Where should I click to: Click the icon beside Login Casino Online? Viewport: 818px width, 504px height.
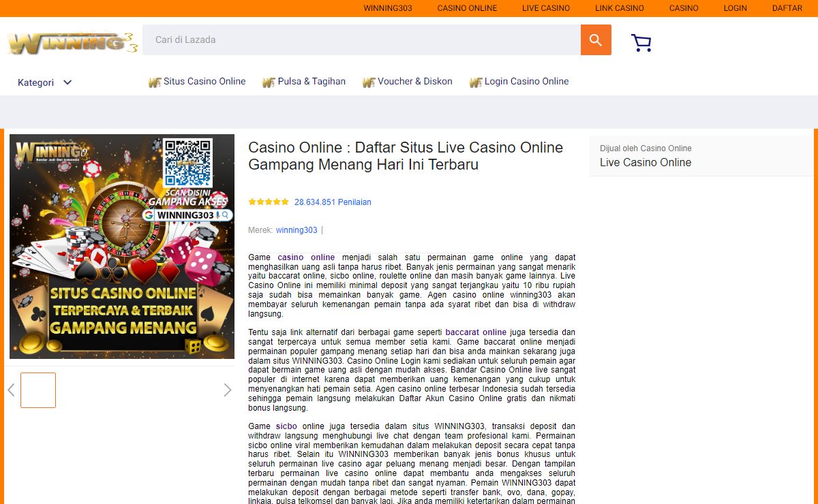(476, 82)
